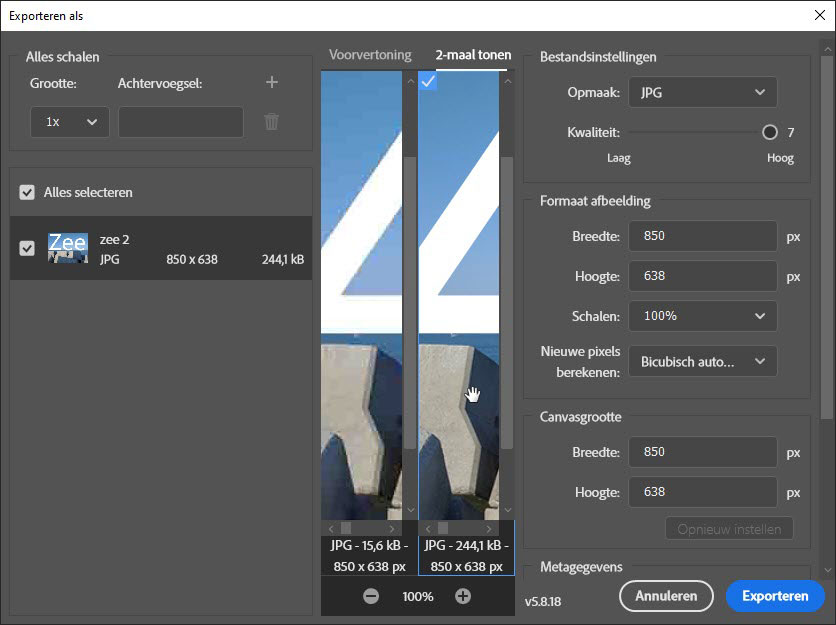The image size is (836, 625).
Task: Select the zee 2 thumbnail
Action: pos(68,248)
